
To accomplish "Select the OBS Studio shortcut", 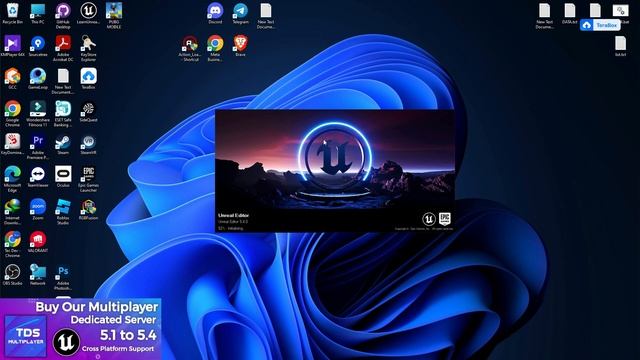I will click(13, 274).
